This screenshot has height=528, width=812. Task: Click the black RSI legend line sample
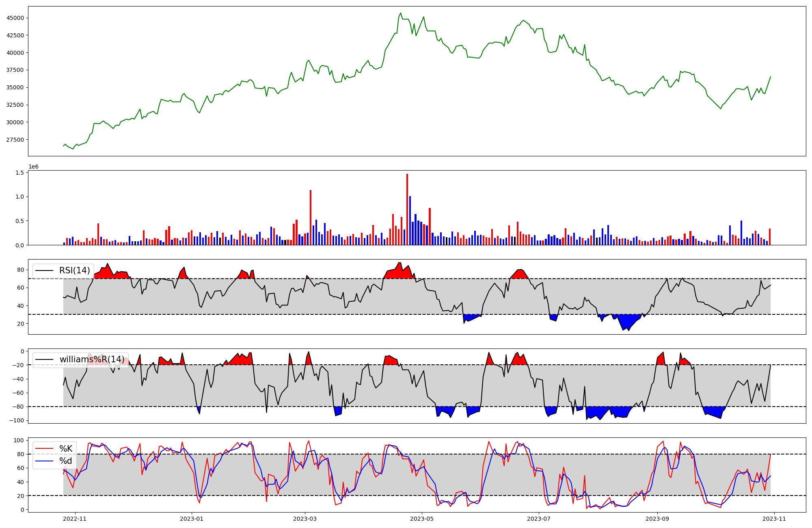(45, 270)
